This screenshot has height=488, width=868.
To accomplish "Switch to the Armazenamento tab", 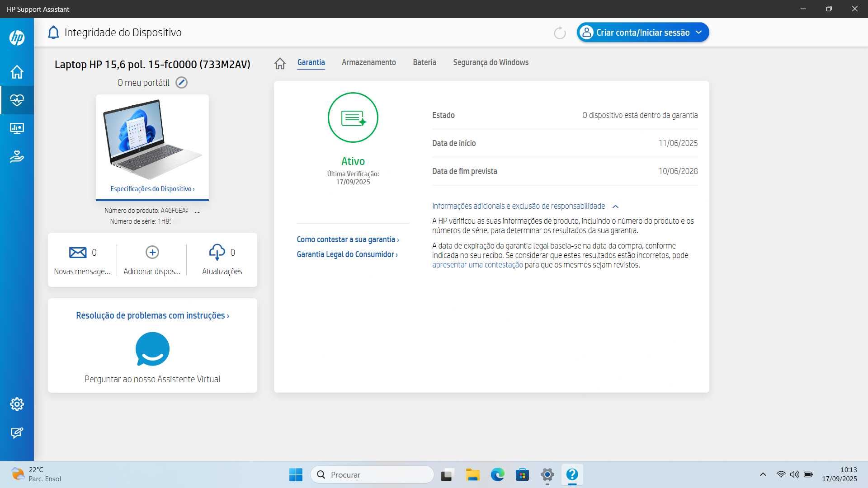I will (368, 62).
